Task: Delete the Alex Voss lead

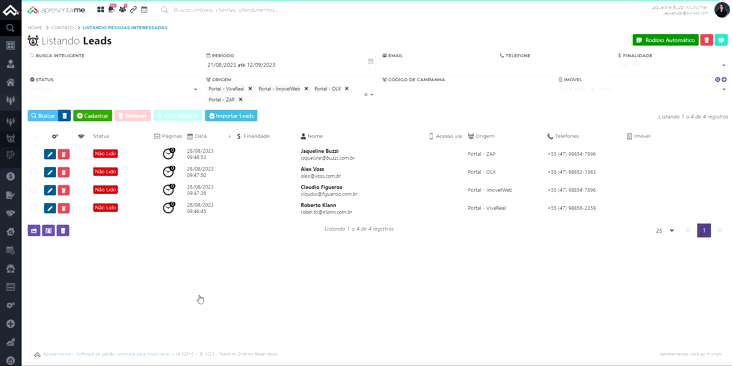Action: pyautogui.click(x=64, y=172)
